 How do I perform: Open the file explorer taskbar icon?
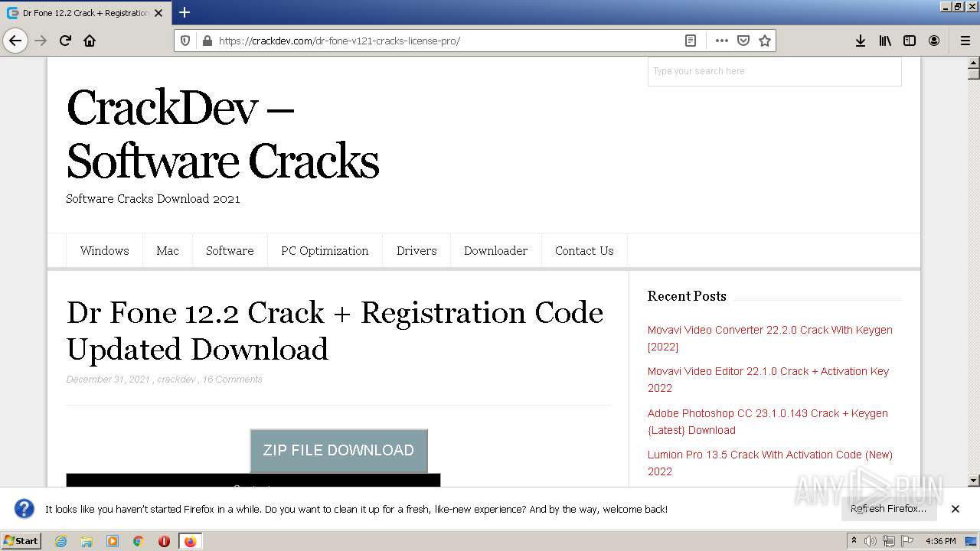coord(87,541)
